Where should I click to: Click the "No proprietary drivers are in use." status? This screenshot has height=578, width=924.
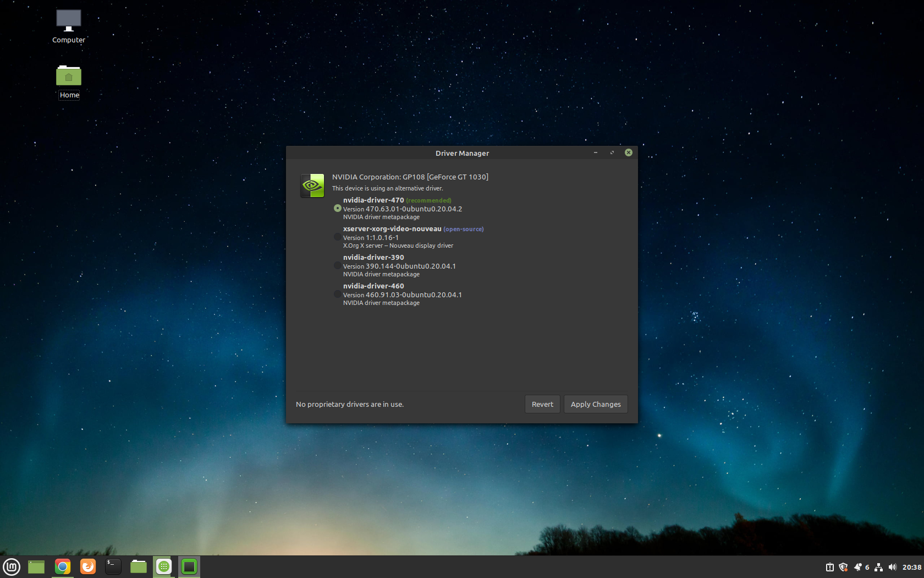tap(350, 404)
